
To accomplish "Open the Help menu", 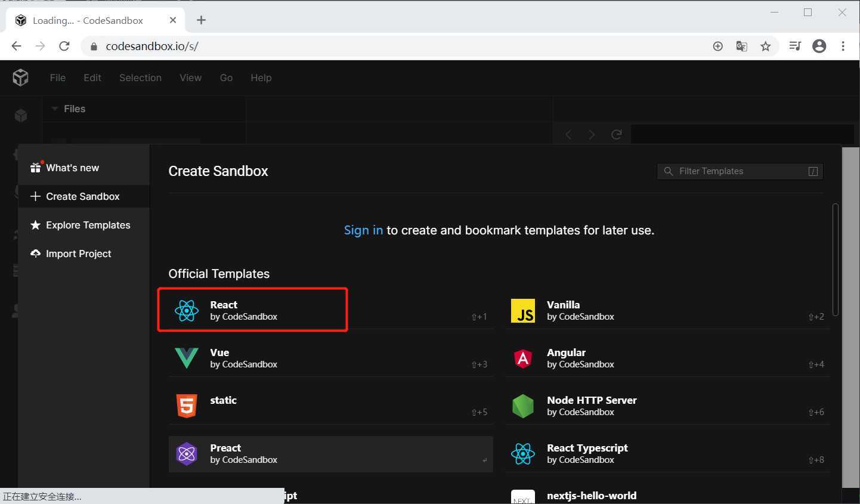I will [x=261, y=78].
